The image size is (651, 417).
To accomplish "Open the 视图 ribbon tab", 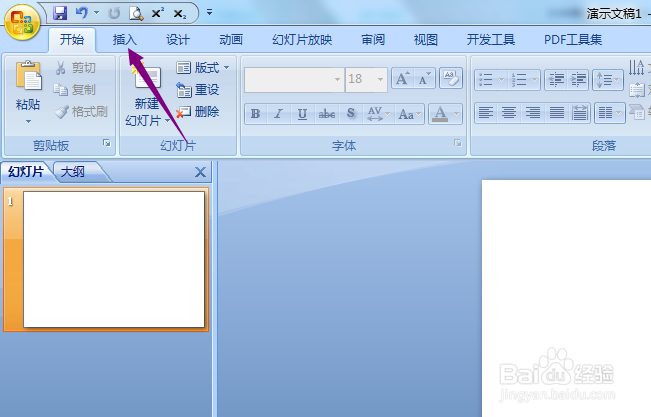I will tap(426, 40).
